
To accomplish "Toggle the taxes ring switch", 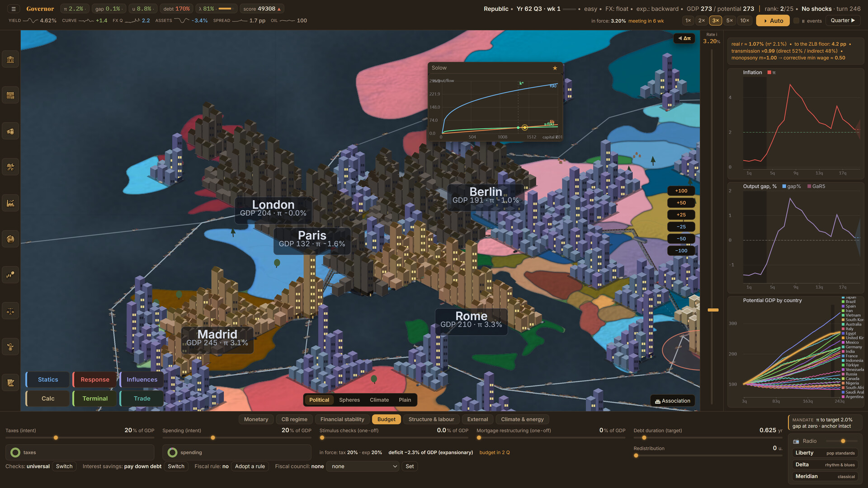I will pyautogui.click(x=15, y=452).
